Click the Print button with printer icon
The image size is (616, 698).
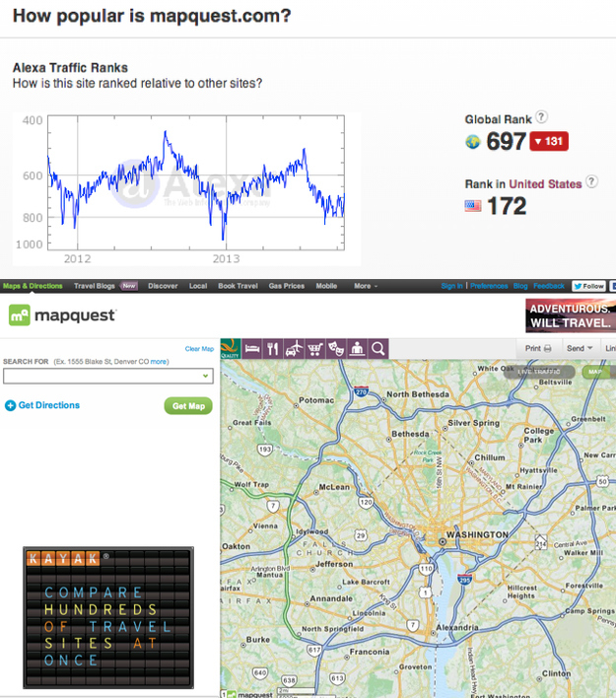[x=538, y=348]
